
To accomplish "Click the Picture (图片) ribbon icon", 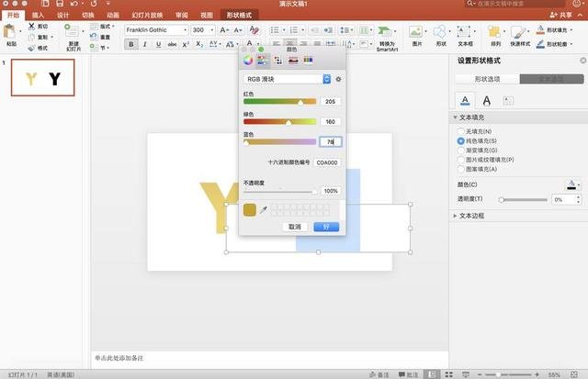I will point(415,31).
